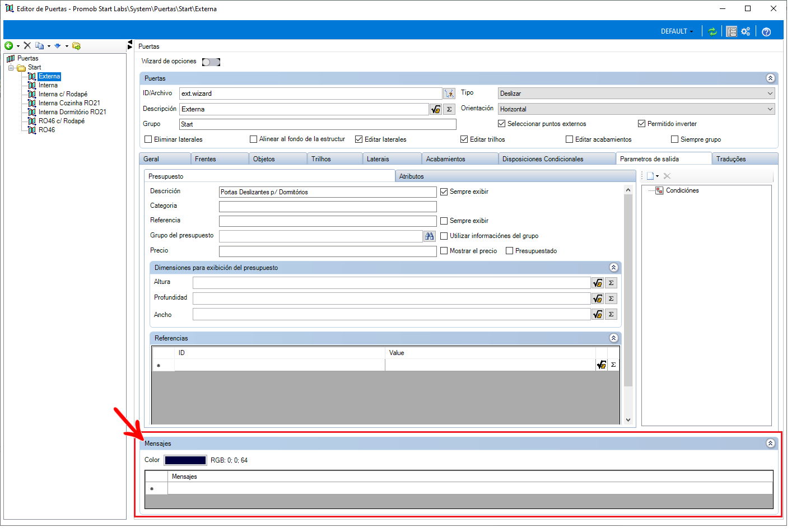
Task: Open dropdown arrow next to new-condition icon
Action: click(x=657, y=176)
